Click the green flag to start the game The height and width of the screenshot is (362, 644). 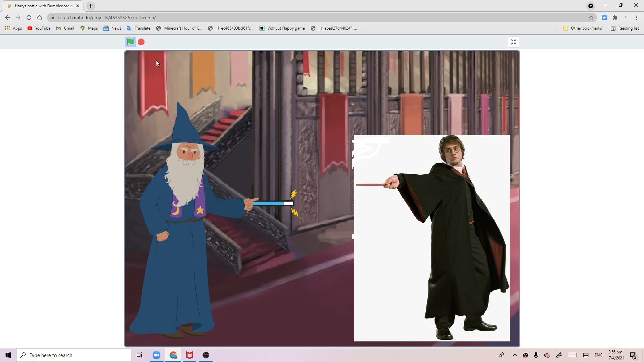(130, 42)
